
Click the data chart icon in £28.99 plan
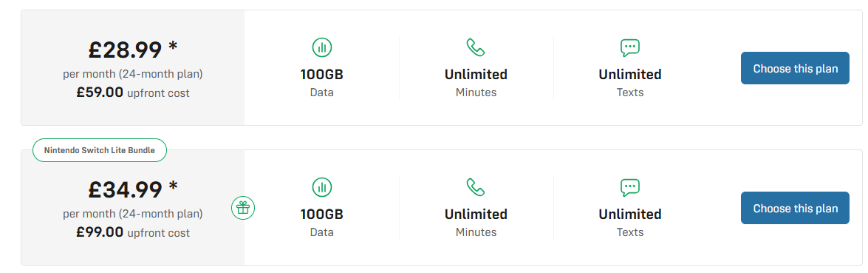[x=321, y=47]
